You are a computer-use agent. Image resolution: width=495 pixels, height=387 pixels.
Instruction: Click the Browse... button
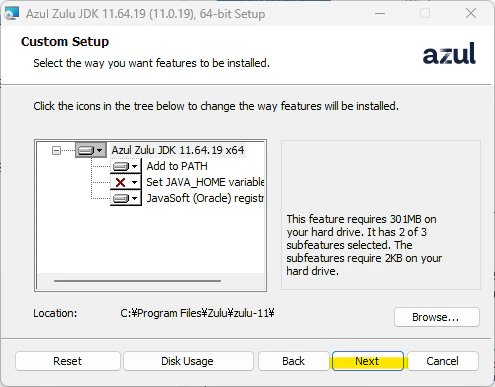(x=437, y=317)
